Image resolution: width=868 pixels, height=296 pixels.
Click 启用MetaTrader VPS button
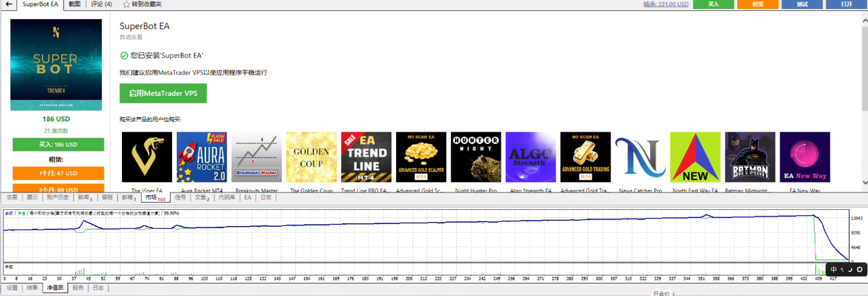click(x=163, y=93)
